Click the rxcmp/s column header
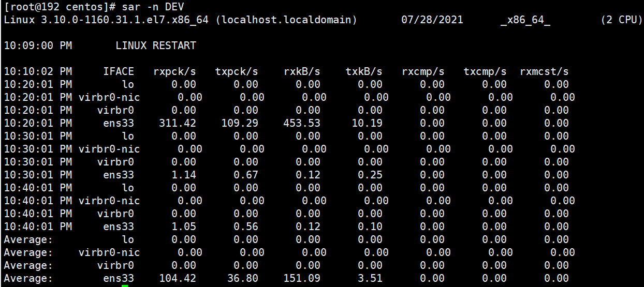644x287 pixels. (x=423, y=71)
